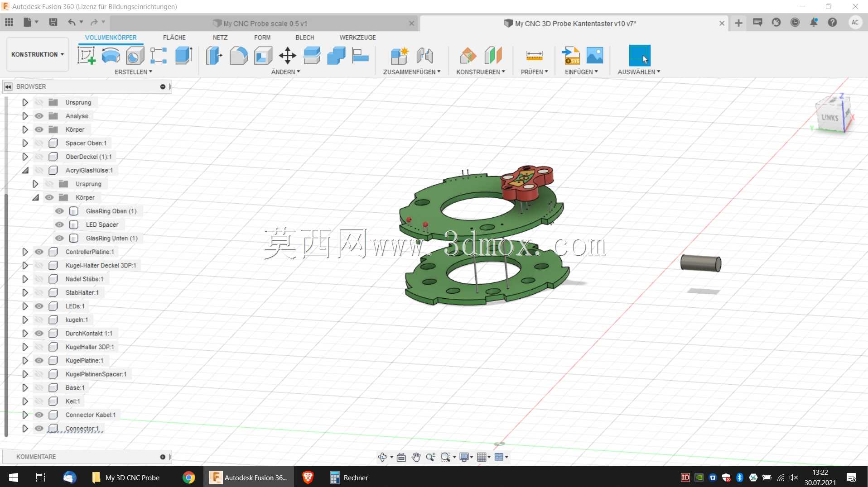Collapse the browser panel with arrows
Screen dimensions: 868x487
8,86
